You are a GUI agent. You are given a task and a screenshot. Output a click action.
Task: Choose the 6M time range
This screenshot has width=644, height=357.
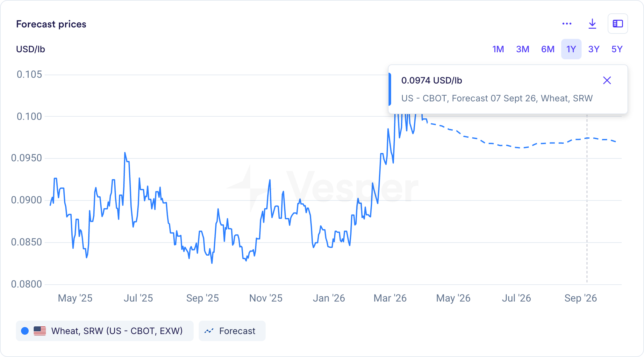pyautogui.click(x=548, y=49)
